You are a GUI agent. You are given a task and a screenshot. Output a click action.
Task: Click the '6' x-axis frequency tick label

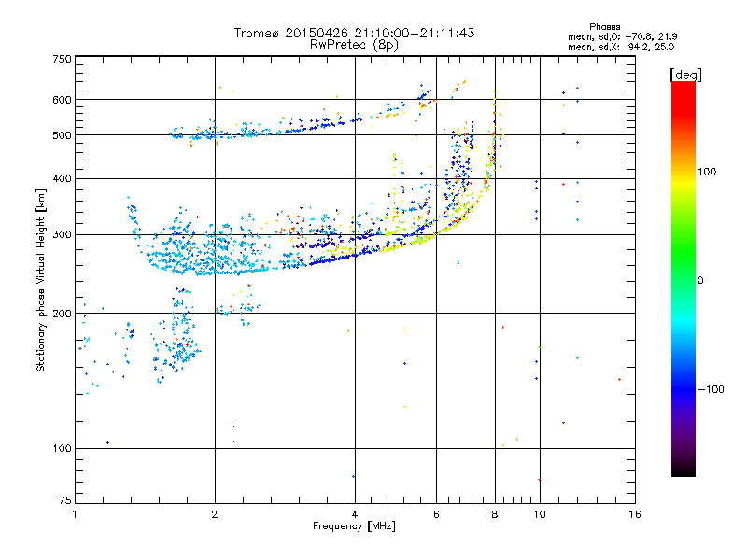click(x=436, y=514)
